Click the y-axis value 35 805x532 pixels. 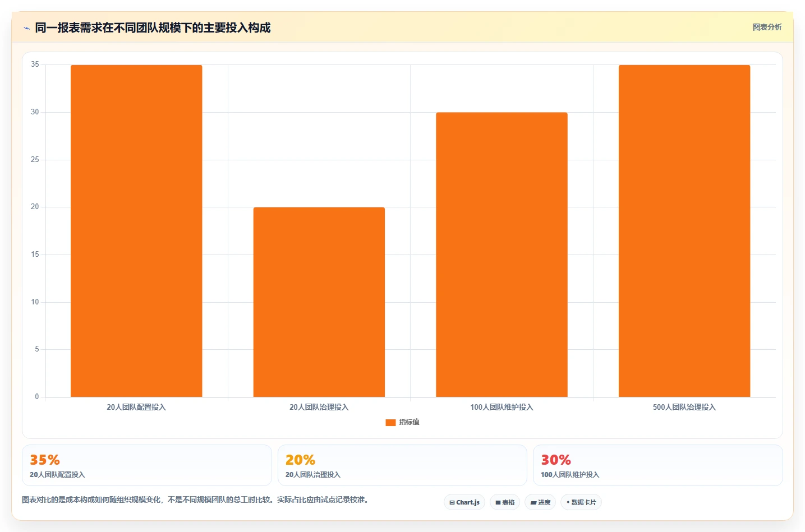coord(35,64)
